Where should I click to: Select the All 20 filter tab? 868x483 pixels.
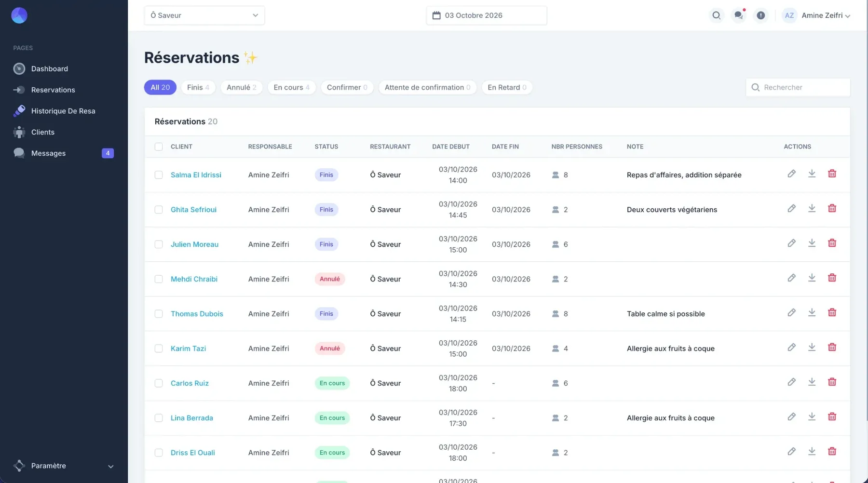tap(160, 87)
